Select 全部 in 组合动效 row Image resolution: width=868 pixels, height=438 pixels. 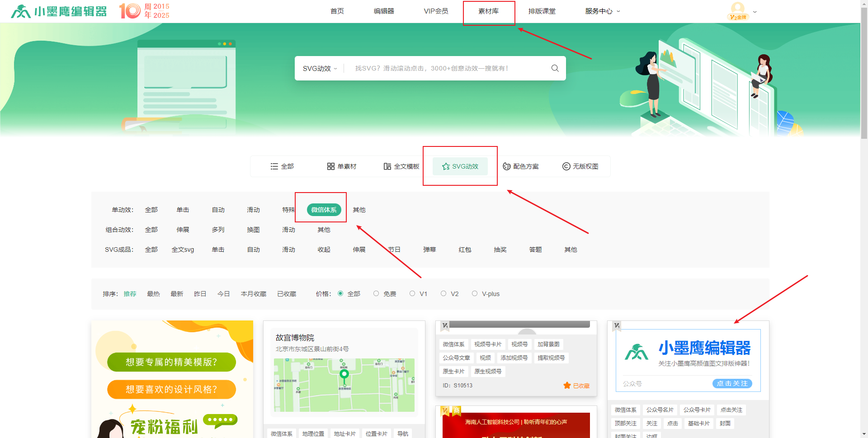click(151, 230)
